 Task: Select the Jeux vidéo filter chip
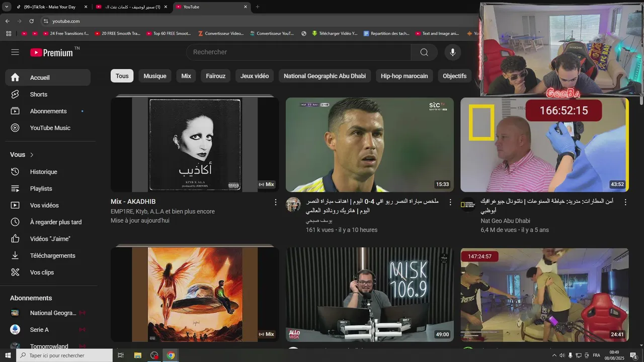tap(255, 76)
